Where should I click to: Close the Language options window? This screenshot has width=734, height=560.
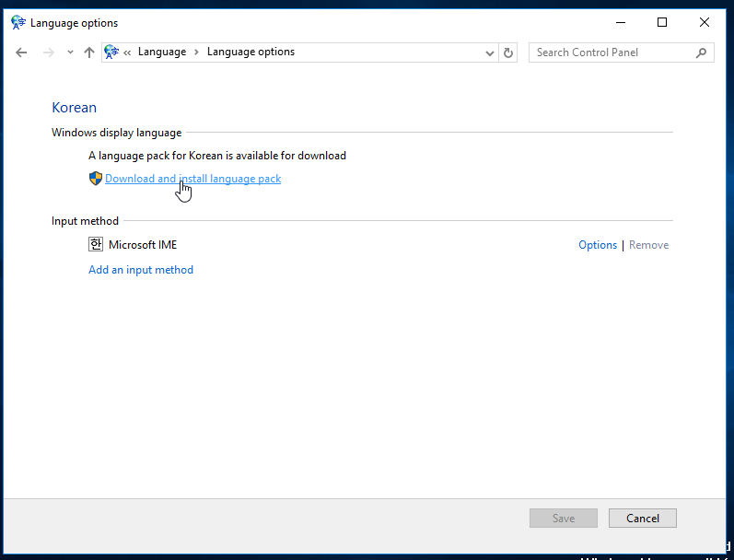coord(705,22)
